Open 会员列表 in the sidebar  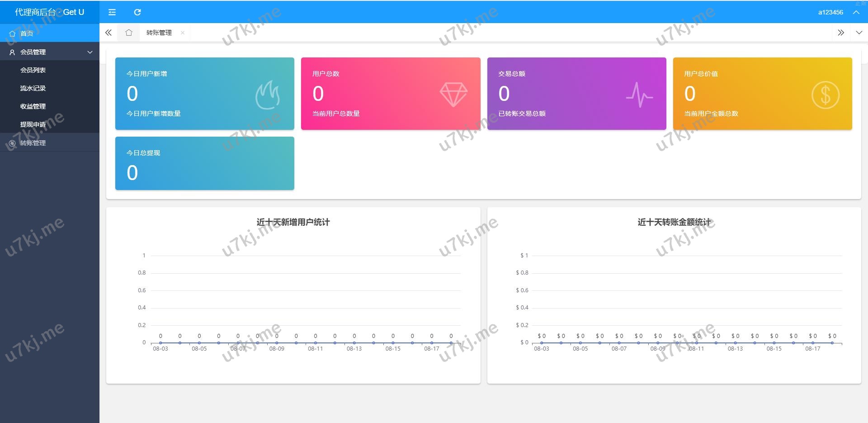coord(33,70)
